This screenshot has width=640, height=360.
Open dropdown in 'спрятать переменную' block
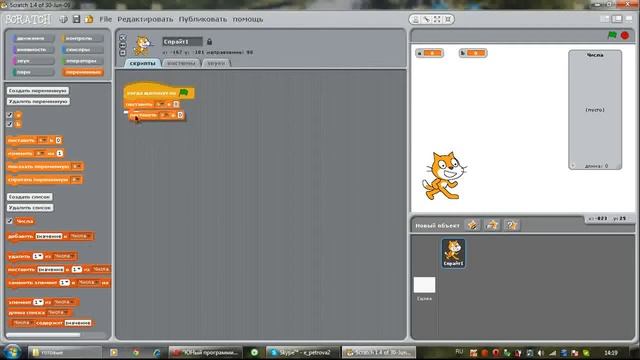tap(76, 180)
